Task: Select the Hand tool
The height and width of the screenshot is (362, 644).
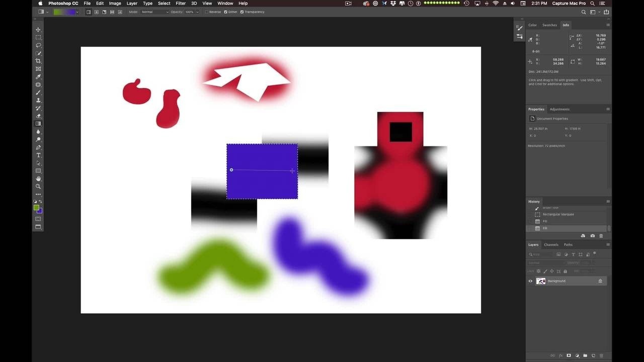Action: tap(38, 178)
